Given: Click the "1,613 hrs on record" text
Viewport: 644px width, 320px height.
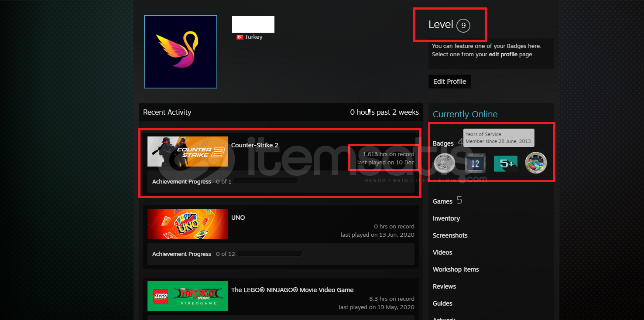Looking at the screenshot, I should click(389, 154).
